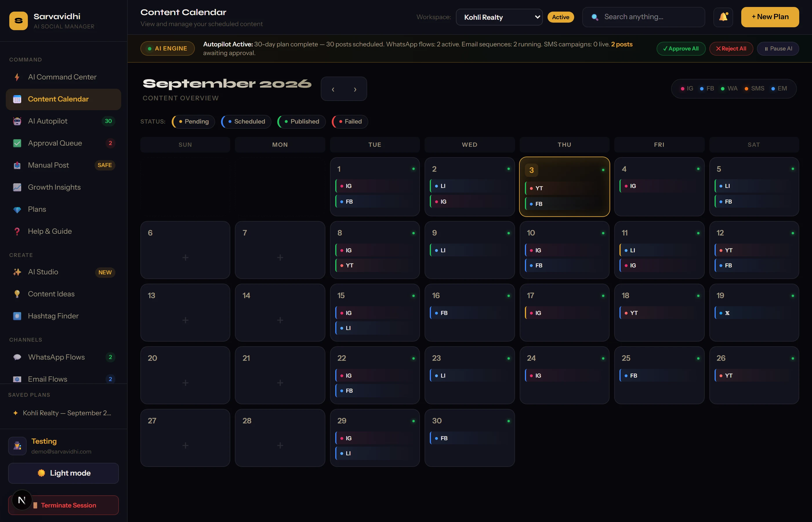The width and height of the screenshot is (812, 522).
Task: Click the Testing user avatar icon
Action: tap(17, 446)
